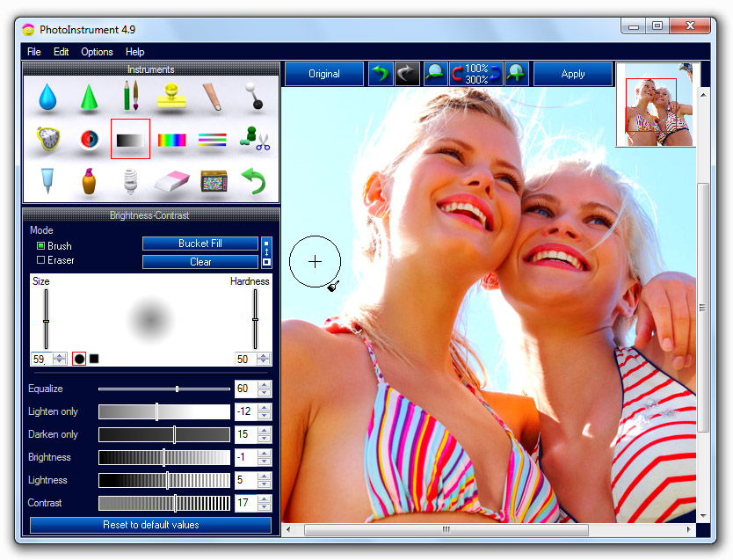Click Reset to default values
This screenshot has height=560, width=733.
pyautogui.click(x=150, y=525)
